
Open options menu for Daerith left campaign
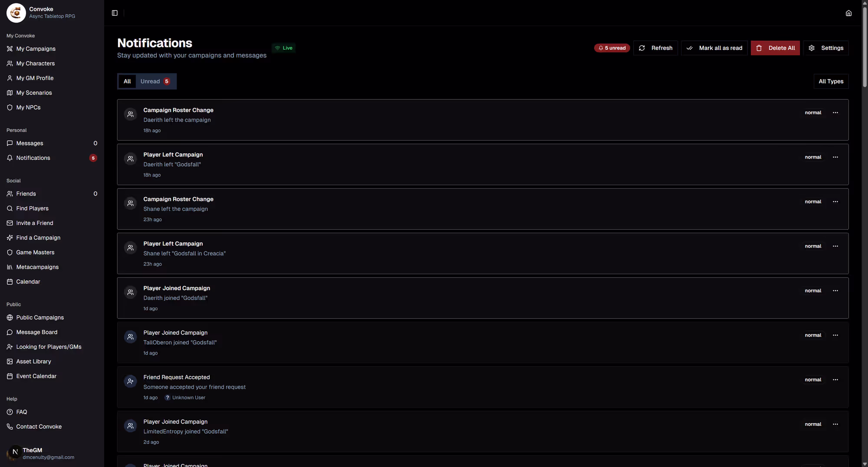pyautogui.click(x=835, y=113)
